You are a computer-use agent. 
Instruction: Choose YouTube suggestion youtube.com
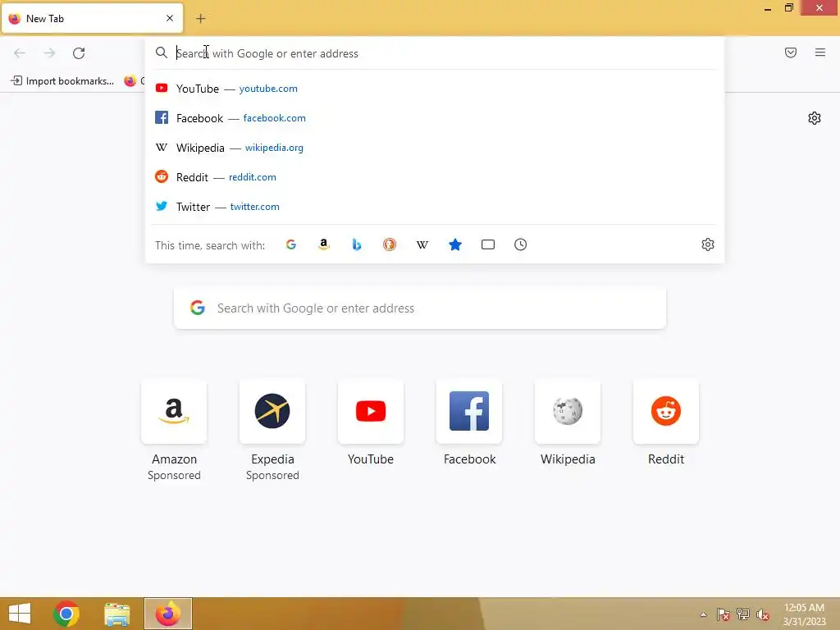(435, 89)
